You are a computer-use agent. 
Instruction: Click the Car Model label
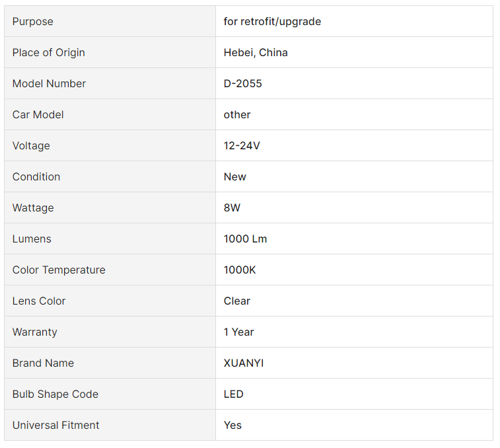38,114
